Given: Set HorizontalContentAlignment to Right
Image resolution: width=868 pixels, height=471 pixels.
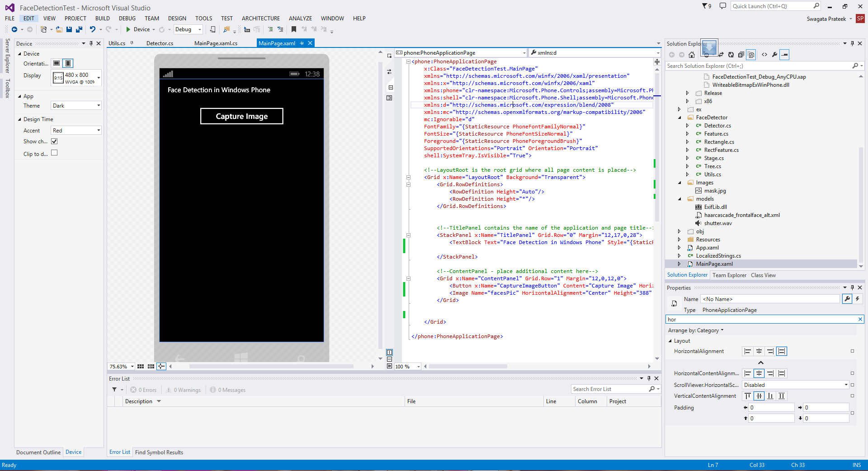Looking at the screenshot, I should coord(770,373).
